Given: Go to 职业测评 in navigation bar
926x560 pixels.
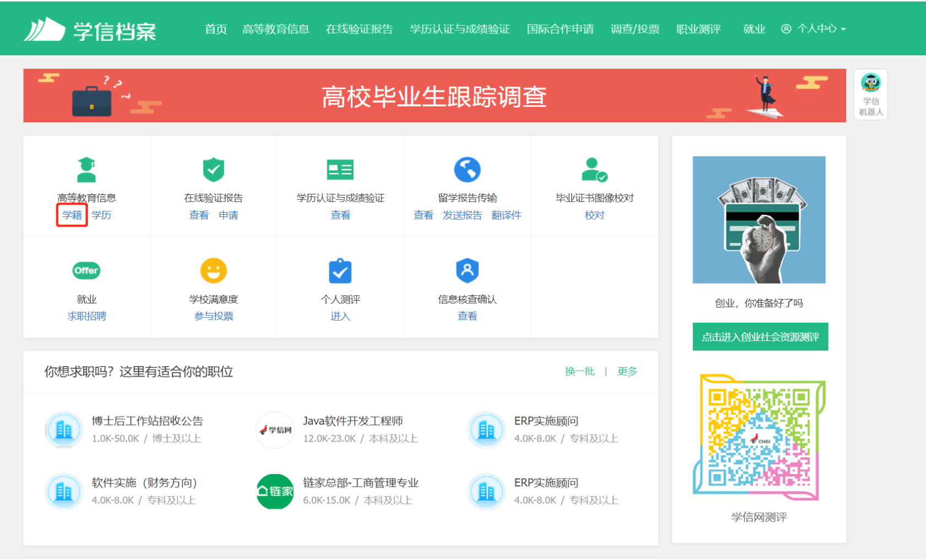Looking at the screenshot, I should [x=698, y=29].
